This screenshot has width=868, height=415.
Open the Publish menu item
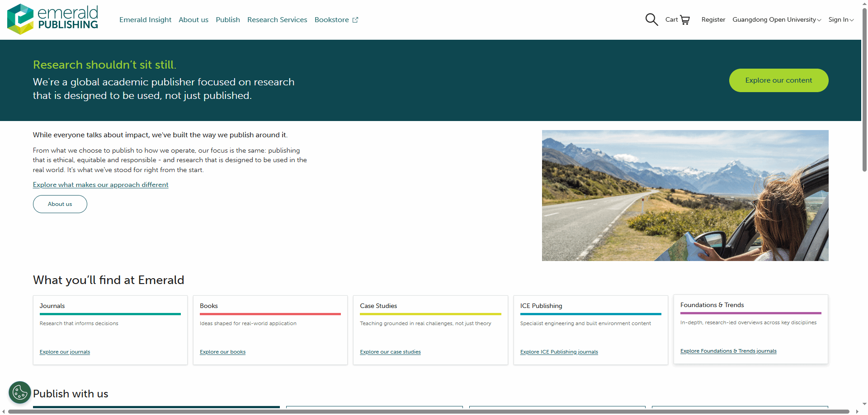pyautogui.click(x=228, y=20)
